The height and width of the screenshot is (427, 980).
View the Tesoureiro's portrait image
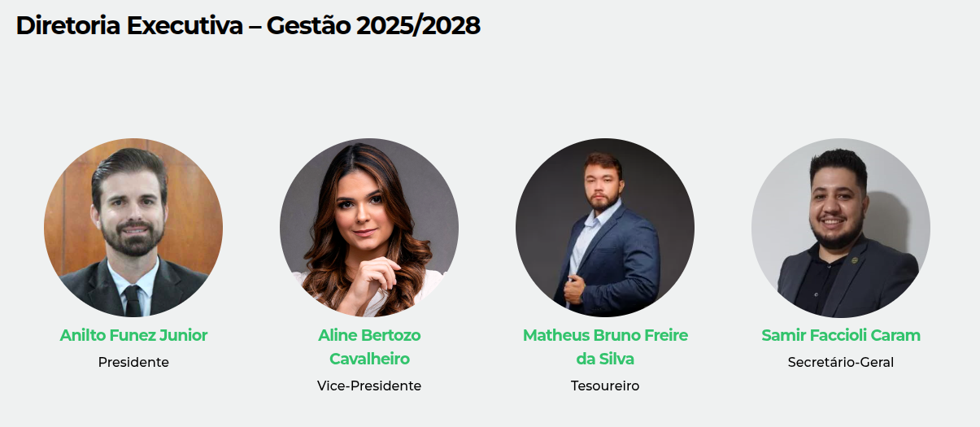(x=605, y=228)
